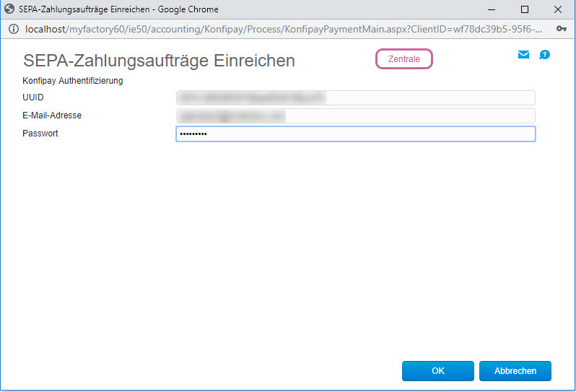Click the Zentrale badge

tap(403, 59)
